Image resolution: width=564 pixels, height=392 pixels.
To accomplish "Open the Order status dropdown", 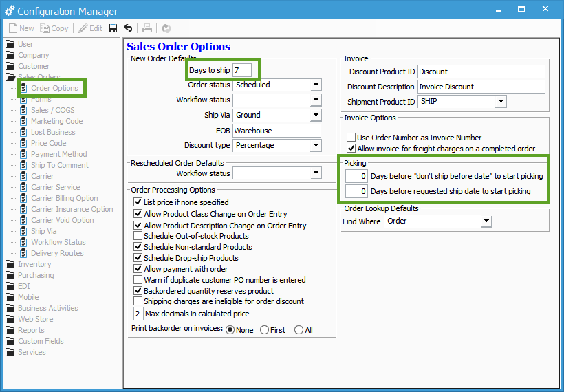I will pos(316,85).
